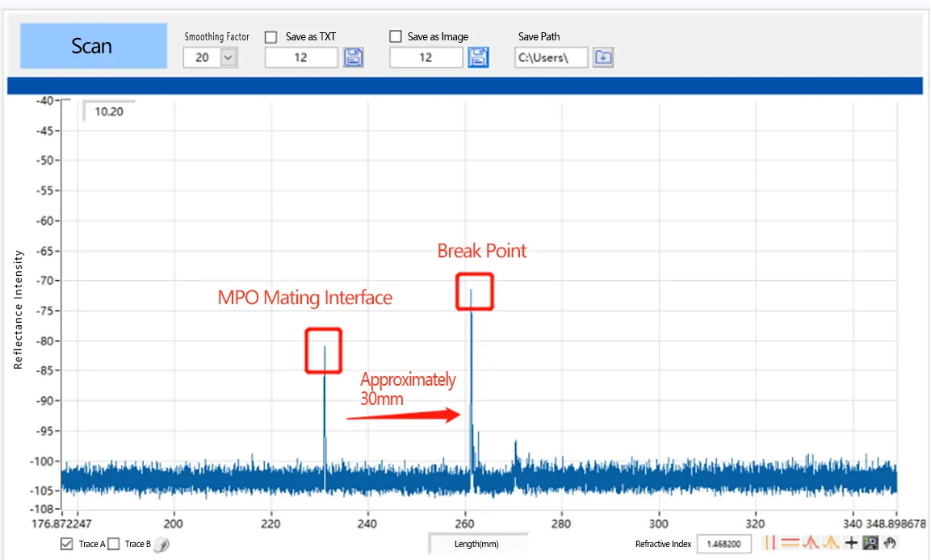Select the pan hand tool
Screen dimensions: 931x560
pyautogui.click(x=891, y=543)
